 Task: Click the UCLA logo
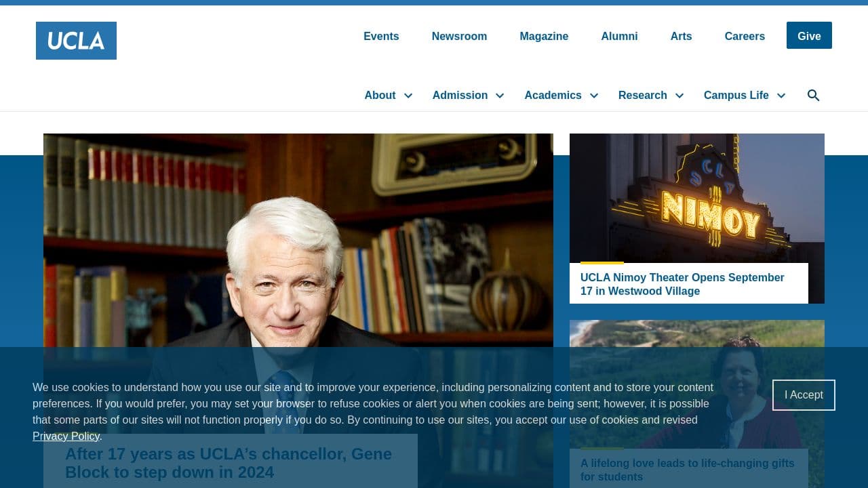pos(76,41)
